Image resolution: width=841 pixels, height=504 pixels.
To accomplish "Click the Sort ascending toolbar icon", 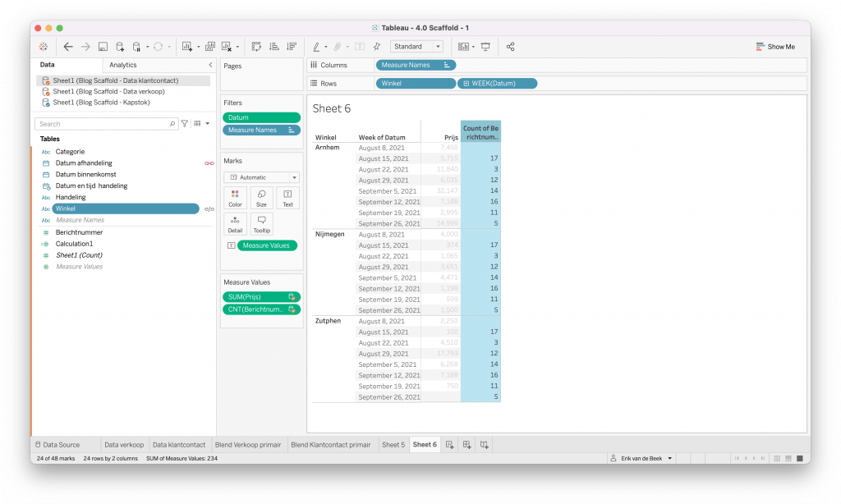I will pos(273,47).
